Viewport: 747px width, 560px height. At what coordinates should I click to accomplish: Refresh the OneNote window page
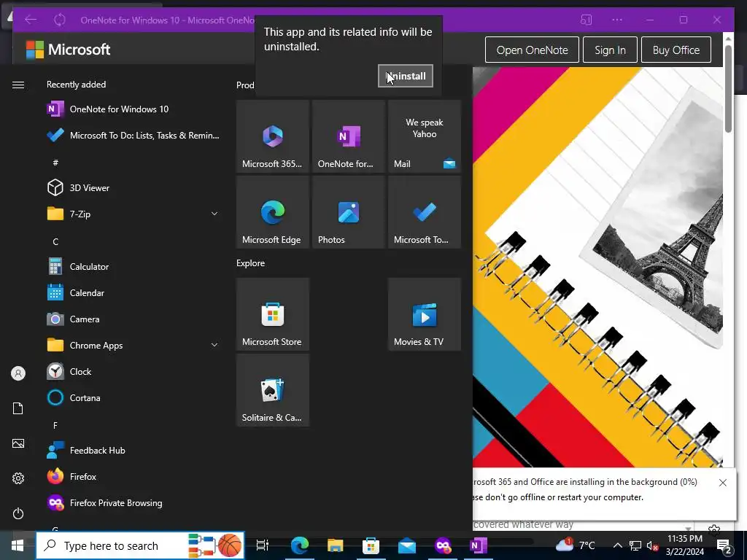click(x=60, y=20)
